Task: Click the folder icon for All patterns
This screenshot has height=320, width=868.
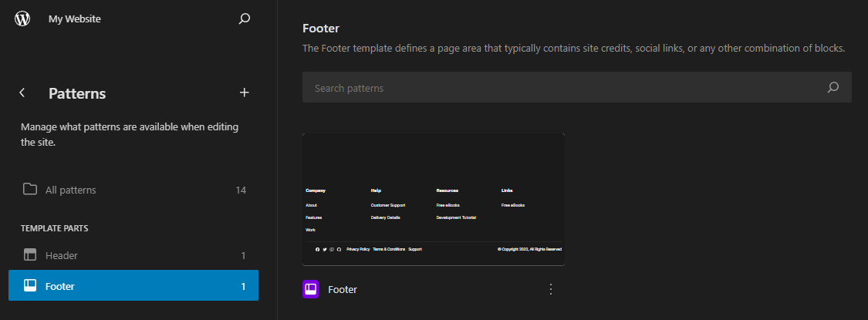Action: tap(30, 189)
